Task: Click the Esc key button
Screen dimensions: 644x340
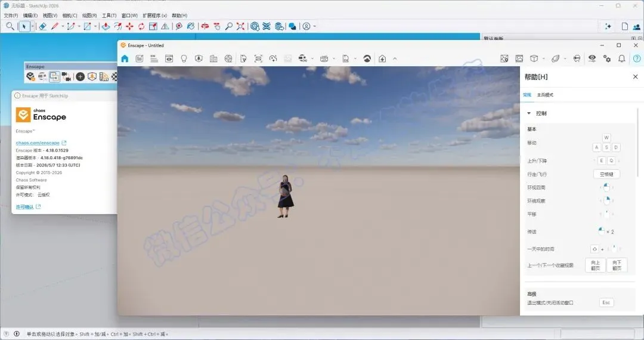Action: click(606, 302)
